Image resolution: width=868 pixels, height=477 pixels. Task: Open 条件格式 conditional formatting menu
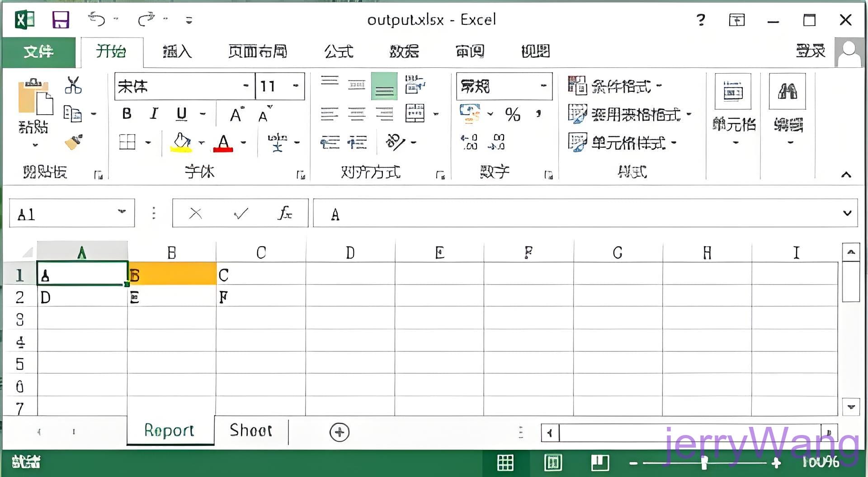[615, 86]
